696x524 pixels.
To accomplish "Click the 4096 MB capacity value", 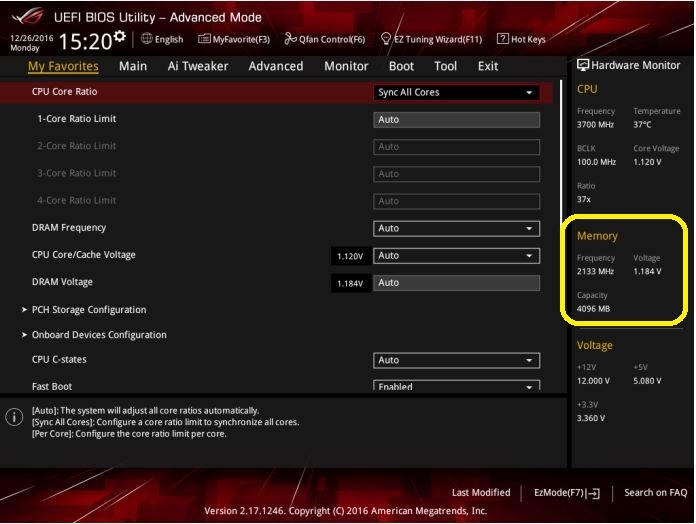I will (593, 309).
